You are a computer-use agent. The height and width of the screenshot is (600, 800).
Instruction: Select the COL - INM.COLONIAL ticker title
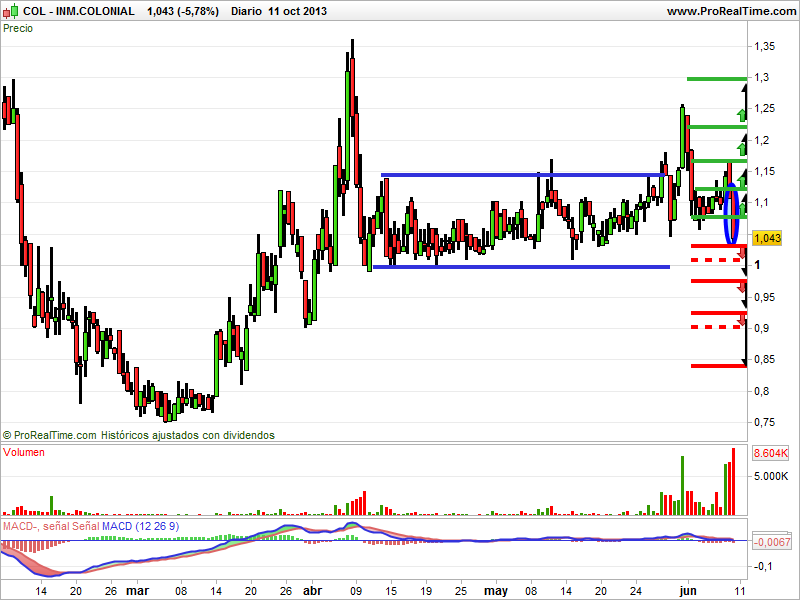[79, 11]
